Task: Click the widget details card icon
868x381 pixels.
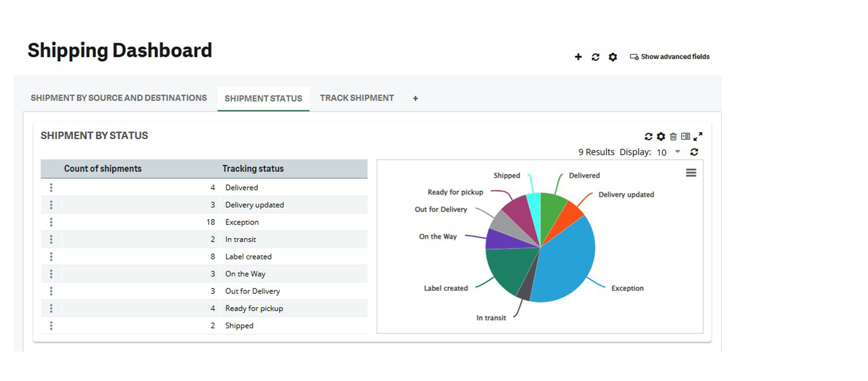Action: click(685, 136)
